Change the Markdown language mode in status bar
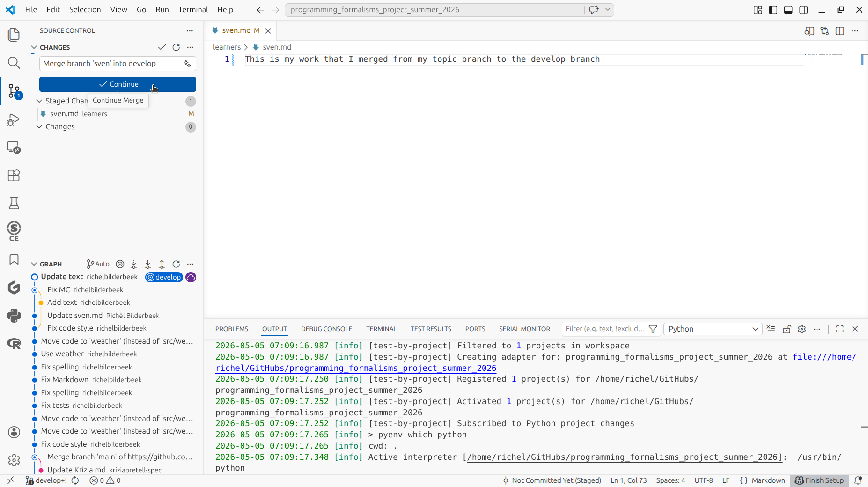Image resolution: width=868 pixels, height=487 pixels. point(768,480)
